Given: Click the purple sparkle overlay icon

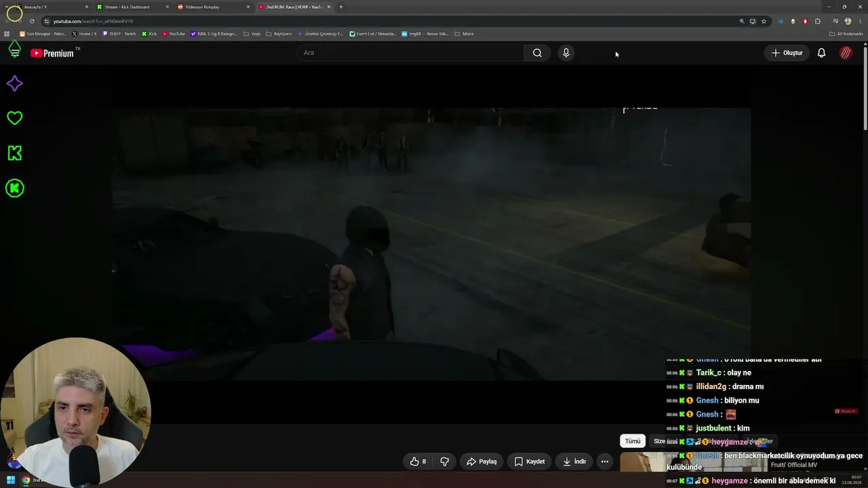Looking at the screenshot, I should tap(14, 83).
